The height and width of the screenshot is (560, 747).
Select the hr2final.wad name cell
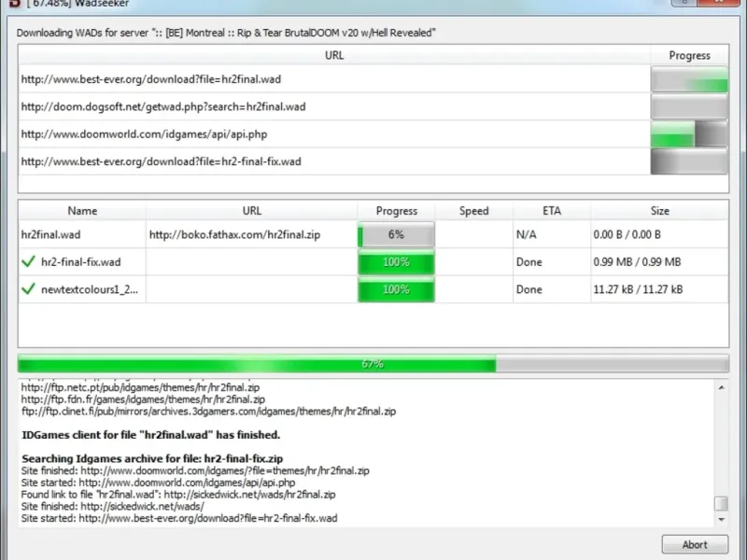pyautogui.click(x=82, y=234)
